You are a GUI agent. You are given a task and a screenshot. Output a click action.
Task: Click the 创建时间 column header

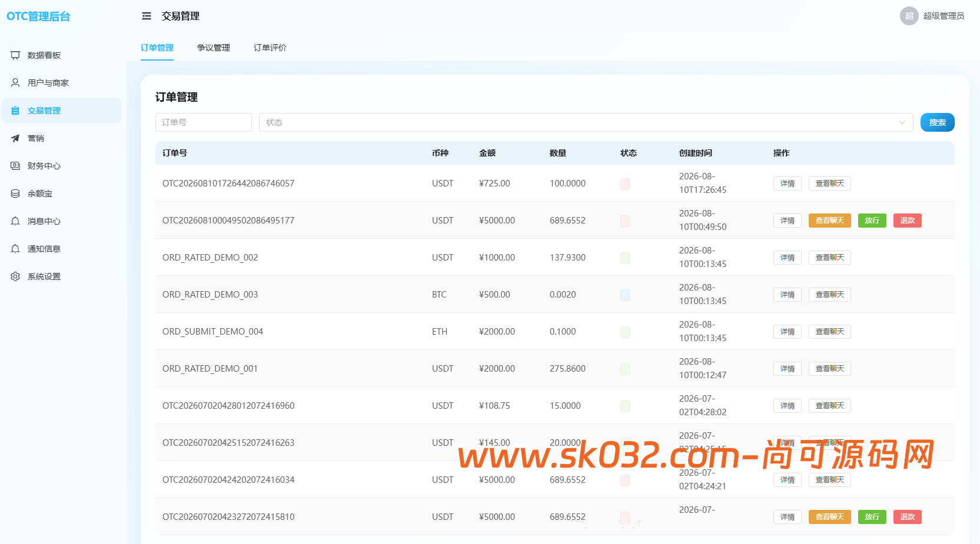[696, 153]
